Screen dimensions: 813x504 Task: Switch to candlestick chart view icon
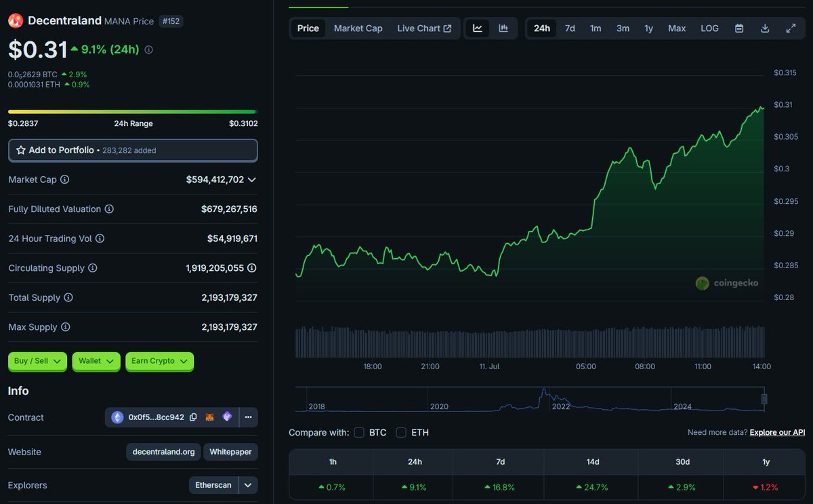[503, 28]
